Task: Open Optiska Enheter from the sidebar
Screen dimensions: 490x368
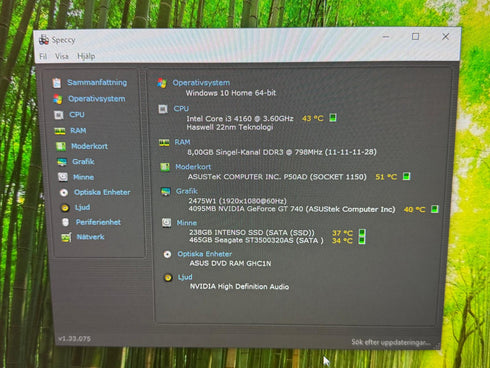Action: tap(102, 192)
